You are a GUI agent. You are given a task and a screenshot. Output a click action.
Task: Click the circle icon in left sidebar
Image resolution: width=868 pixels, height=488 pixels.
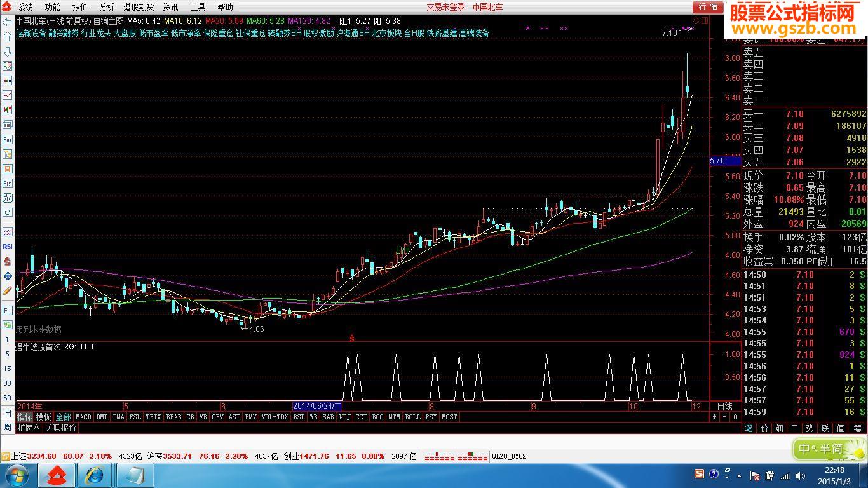click(8, 212)
